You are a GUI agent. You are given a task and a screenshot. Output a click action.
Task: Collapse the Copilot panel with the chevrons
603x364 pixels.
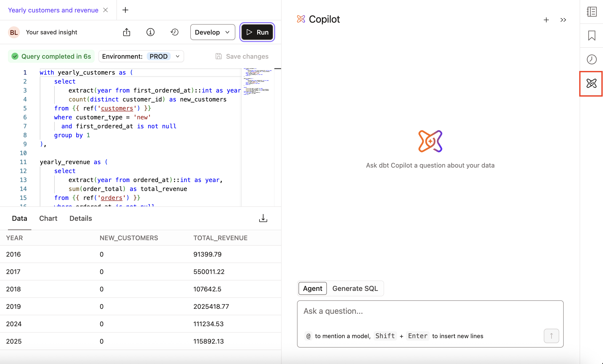tap(563, 20)
